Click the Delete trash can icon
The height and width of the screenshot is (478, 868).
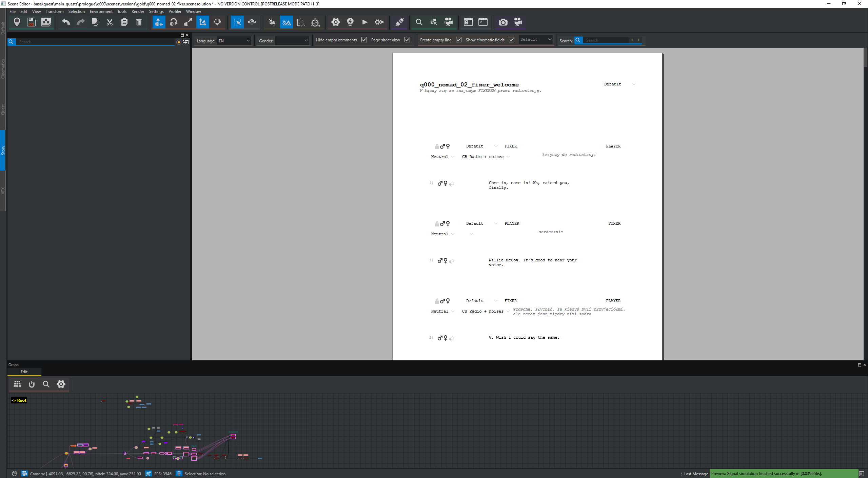pyautogui.click(x=139, y=22)
